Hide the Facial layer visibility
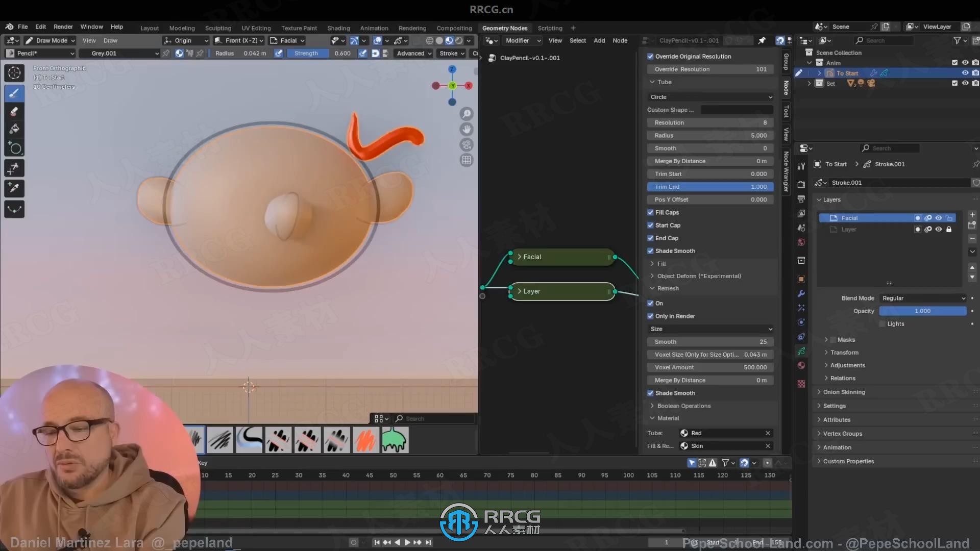980x551 pixels. coord(938,217)
